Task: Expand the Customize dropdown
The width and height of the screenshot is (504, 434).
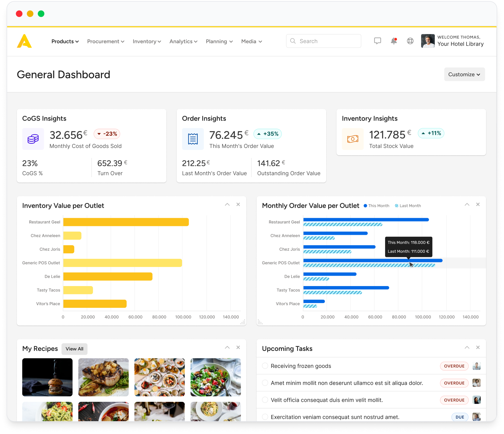Action: (464, 74)
